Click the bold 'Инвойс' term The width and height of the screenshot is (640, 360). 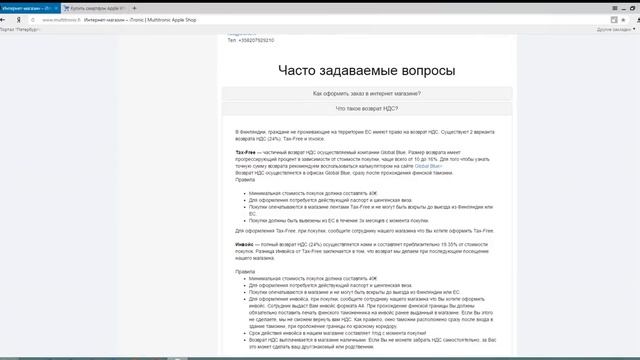tap(244, 244)
